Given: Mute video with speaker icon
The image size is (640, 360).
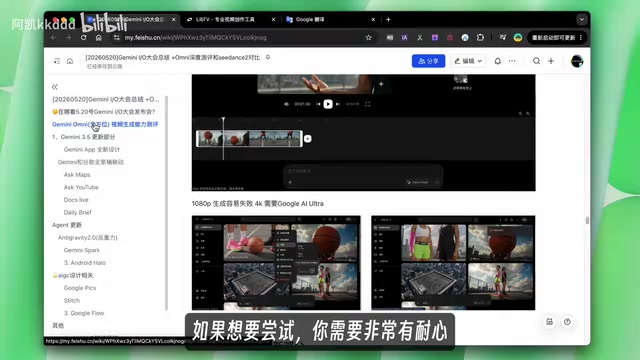Looking at the screenshot, I should click(x=286, y=104).
